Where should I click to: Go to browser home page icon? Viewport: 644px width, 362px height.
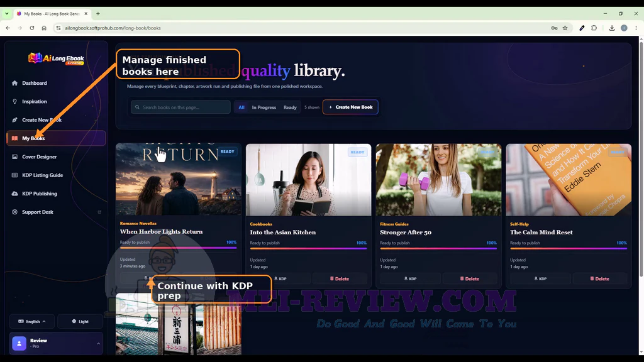coord(44,28)
